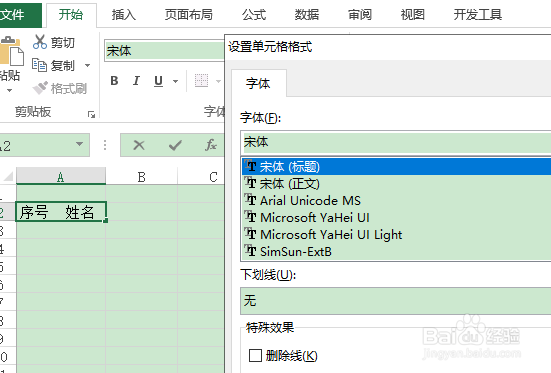Expand the Copy dropdown arrow

(87, 65)
